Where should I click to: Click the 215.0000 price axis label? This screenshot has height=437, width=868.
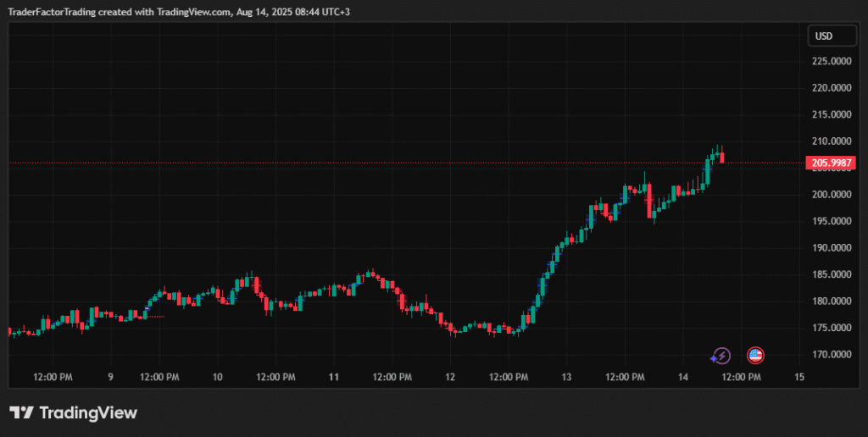[832, 114]
